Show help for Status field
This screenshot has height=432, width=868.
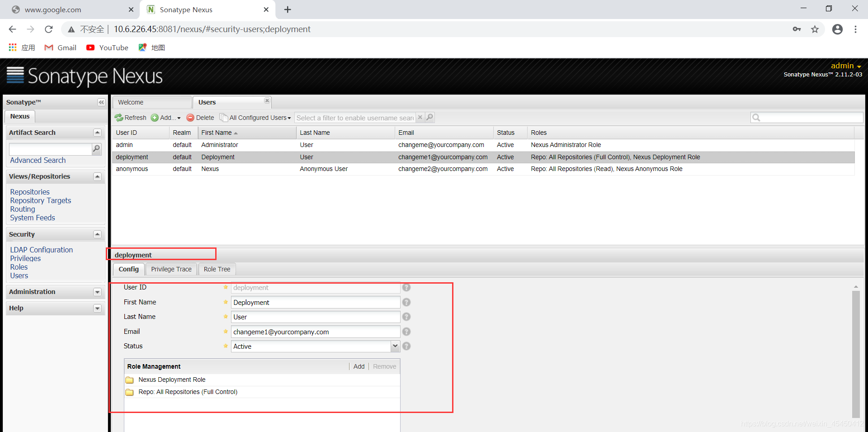(406, 346)
